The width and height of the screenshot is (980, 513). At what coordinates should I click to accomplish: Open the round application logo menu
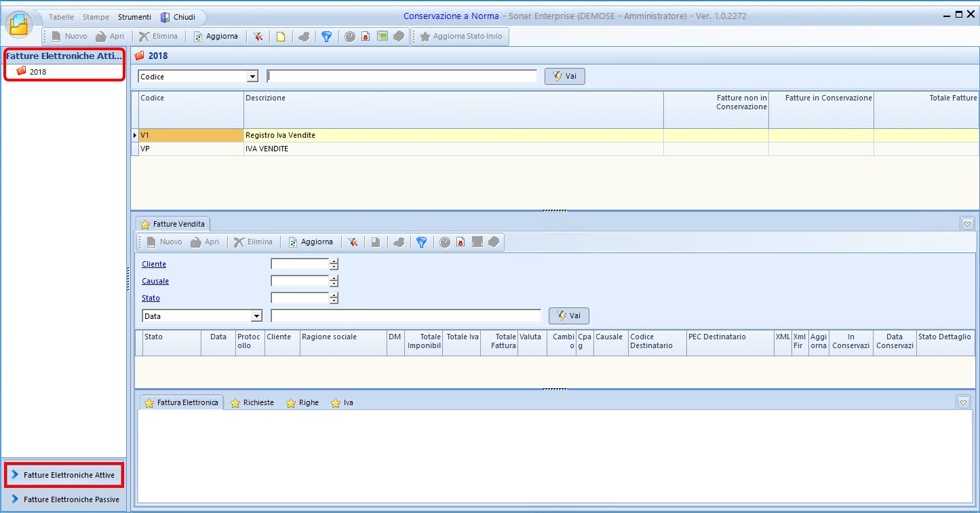pyautogui.click(x=20, y=24)
